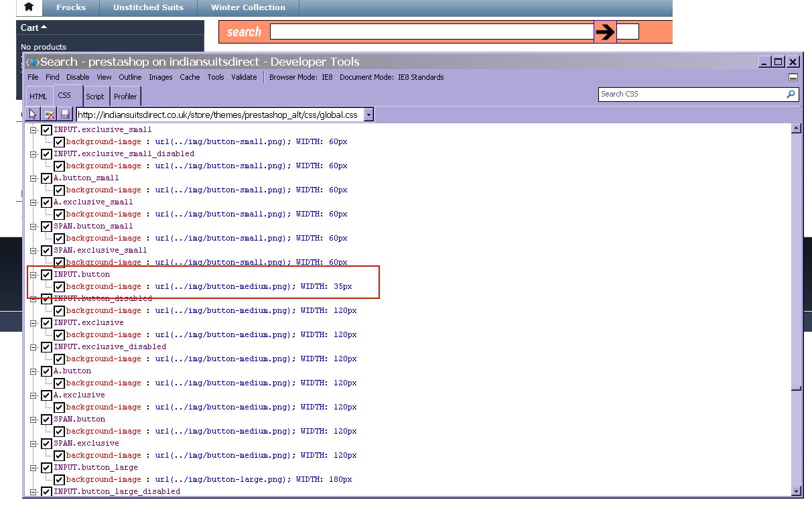Open the Document Mode: IE8 Standards menu
This screenshot has width=812, height=510.
(391, 77)
